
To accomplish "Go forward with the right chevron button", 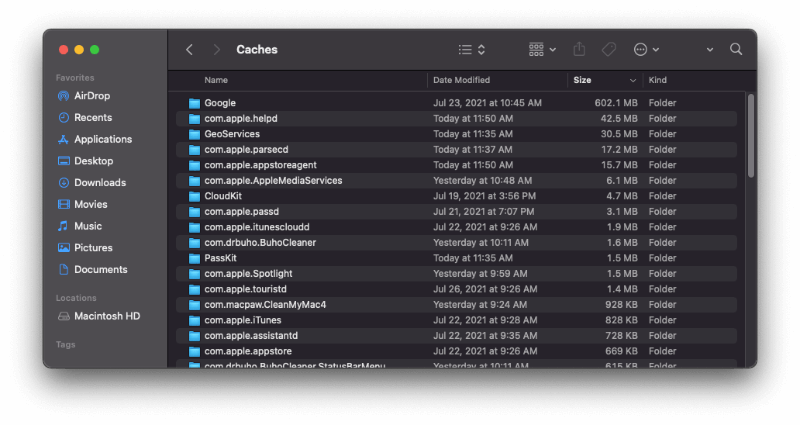I will pyautogui.click(x=216, y=49).
